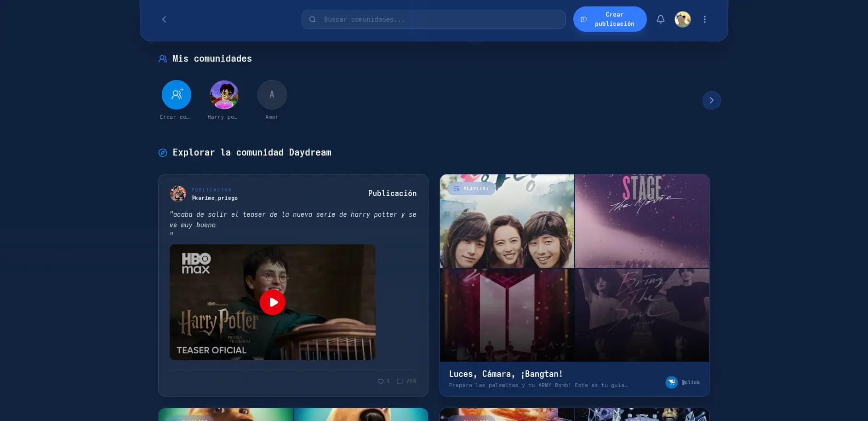The height and width of the screenshot is (421, 868).
Task: Focus the Buscar comunidades search field
Action: (434, 19)
